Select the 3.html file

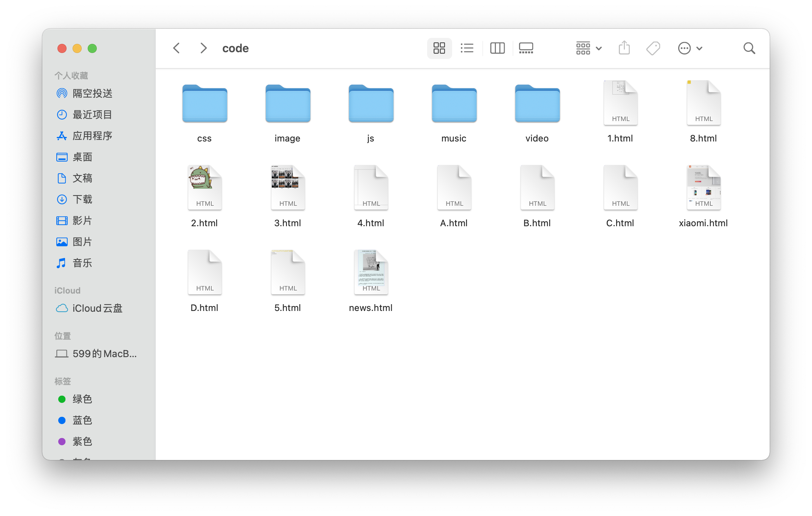click(x=288, y=187)
